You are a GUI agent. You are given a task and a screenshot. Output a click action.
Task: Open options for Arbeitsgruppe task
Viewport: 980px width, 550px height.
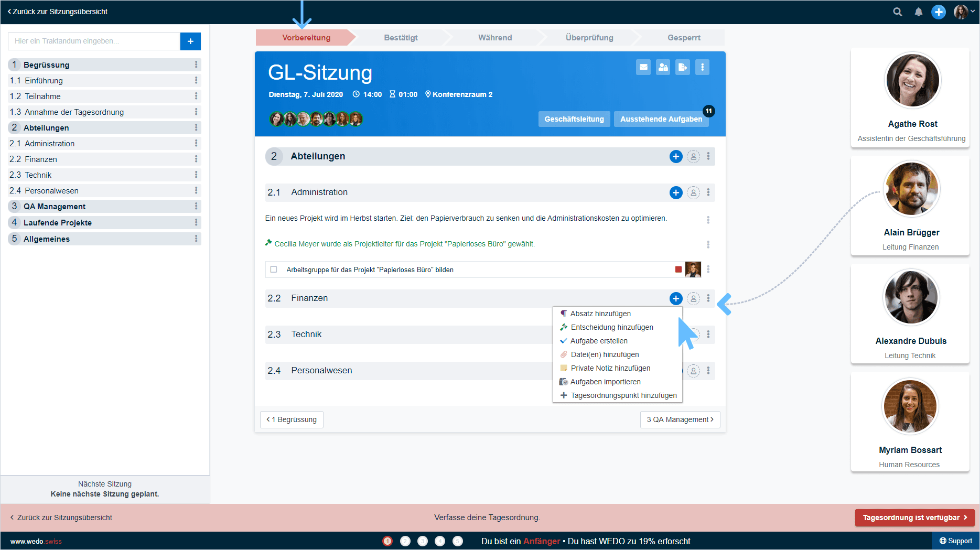708,269
